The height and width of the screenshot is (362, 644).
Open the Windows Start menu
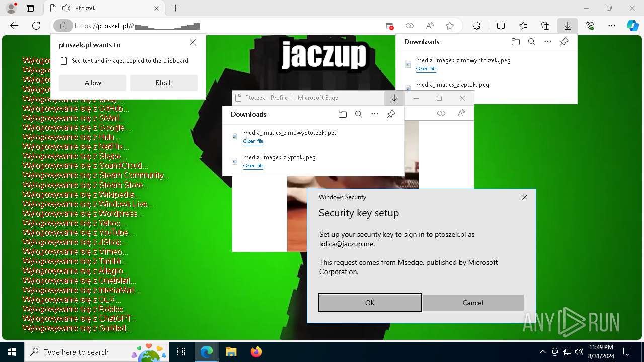pyautogui.click(x=12, y=352)
